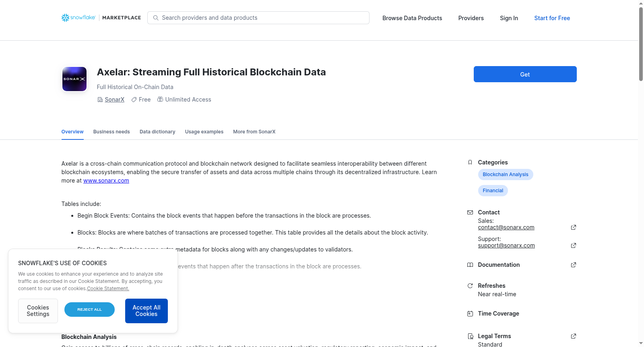644x347 pixels.
Task: Switch to the Data dictionary tab
Action: point(157,132)
